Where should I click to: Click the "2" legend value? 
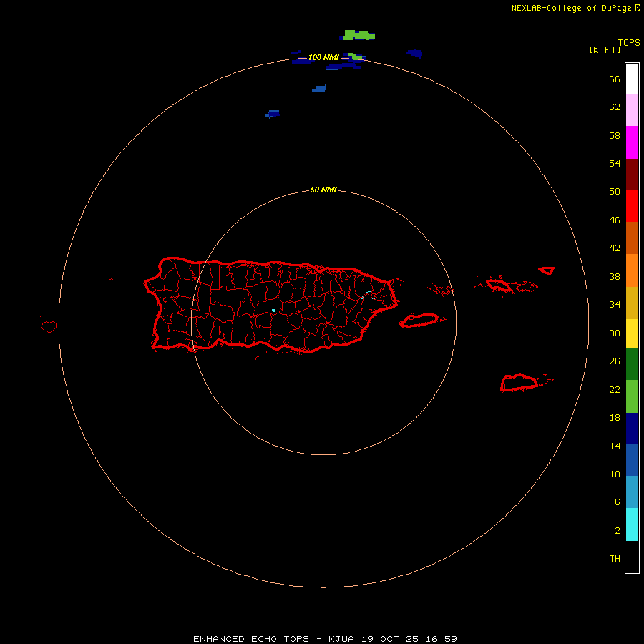618,531
